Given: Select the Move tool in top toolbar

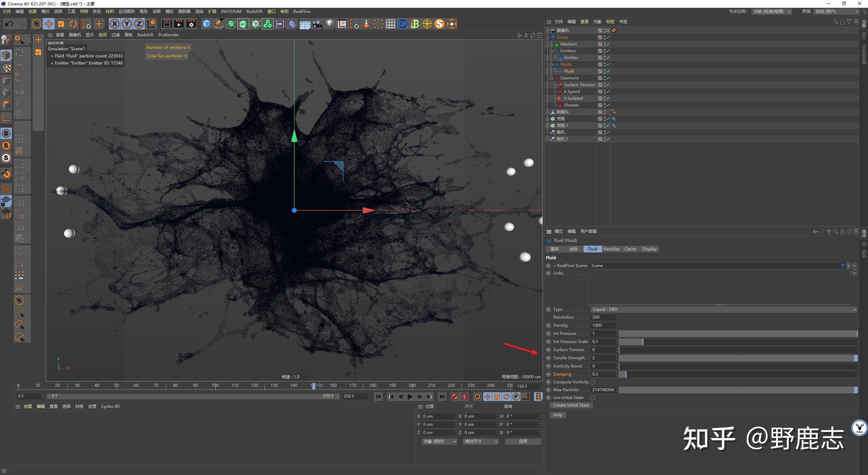Looking at the screenshot, I should tap(49, 24).
